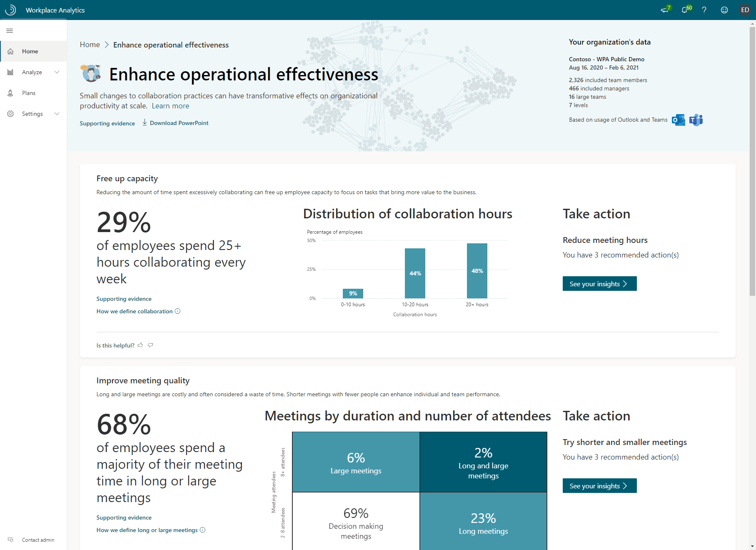
Task: Click the operational effectiveness illustration icon
Action: [91, 73]
